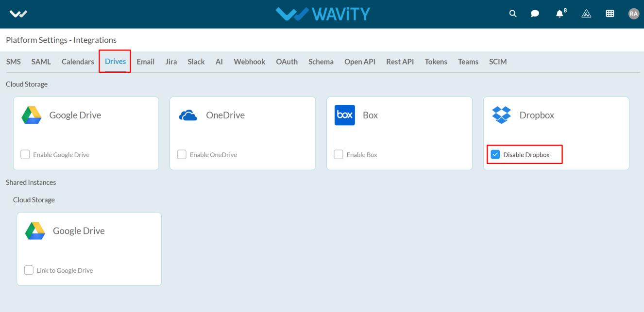
Task: Open the Teams tab
Action: [468, 62]
